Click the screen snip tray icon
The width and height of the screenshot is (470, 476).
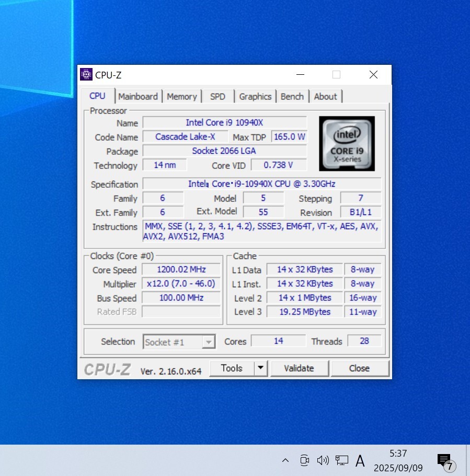pyautogui.click(x=304, y=461)
